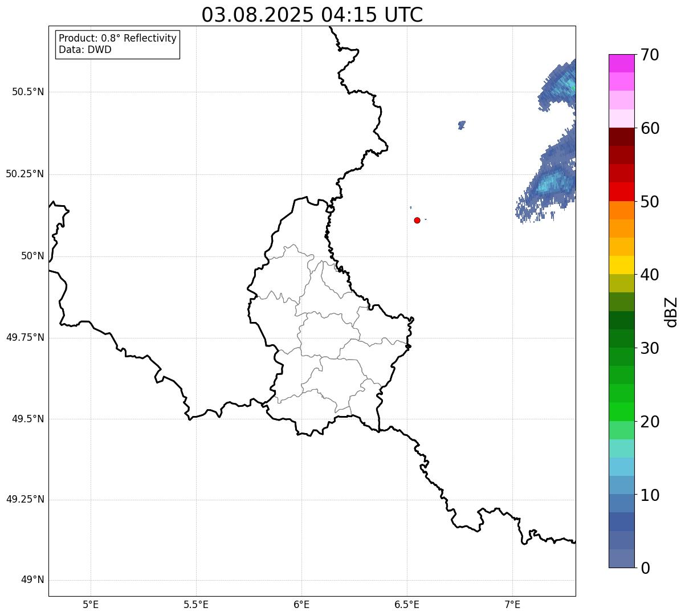The image size is (685, 616).
Task: Click the colorbar tick label 40
Action: point(650,275)
